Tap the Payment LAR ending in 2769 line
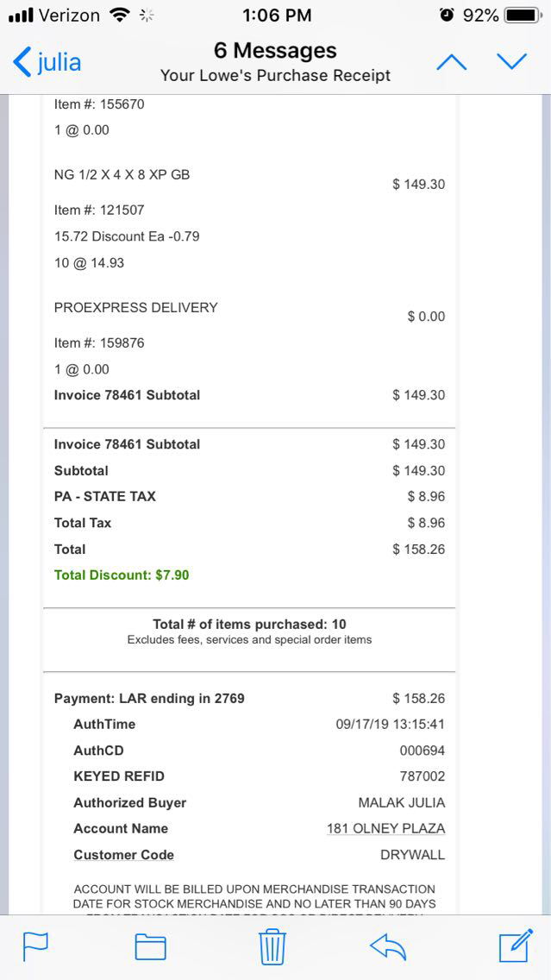Image resolution: width=551 pixels, height=980 pixels. pos(149,698)
